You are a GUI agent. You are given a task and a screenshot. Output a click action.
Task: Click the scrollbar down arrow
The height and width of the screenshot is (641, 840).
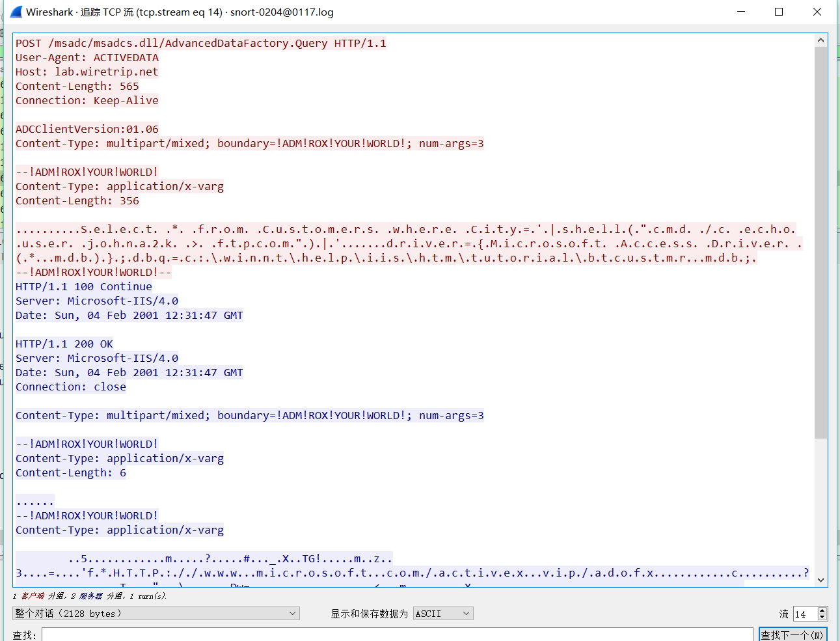[x=820, y=580]
